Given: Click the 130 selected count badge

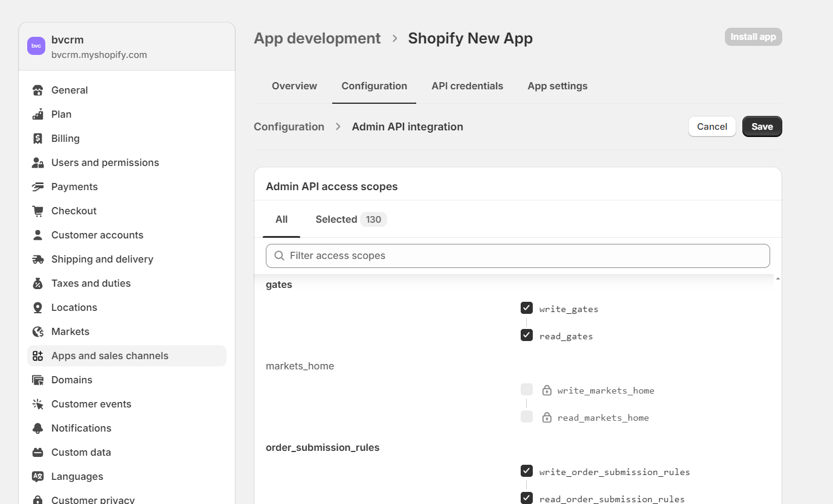Looking at the screenshot, I should [x=373, y=219].
